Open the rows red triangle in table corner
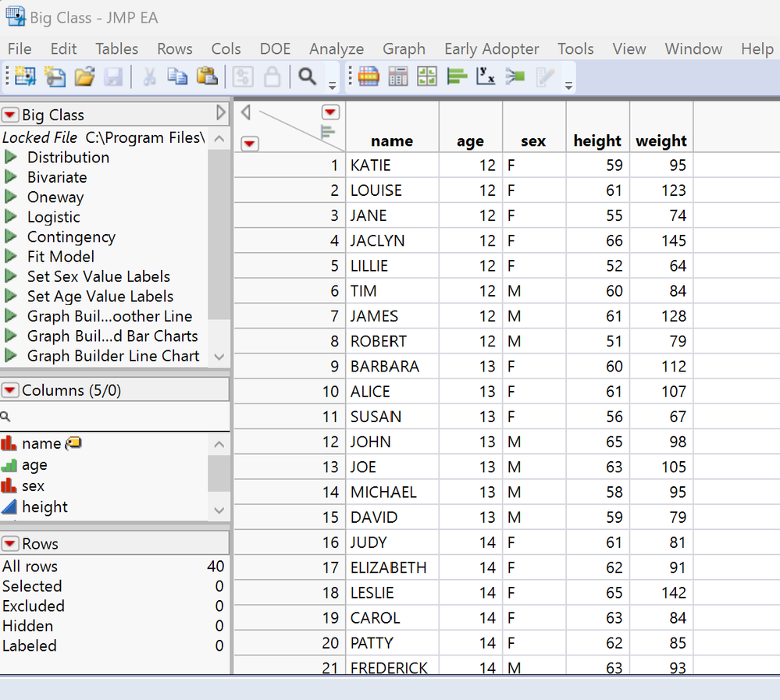The width and height of the screenshot is (780, 700). tap(250, 144)
